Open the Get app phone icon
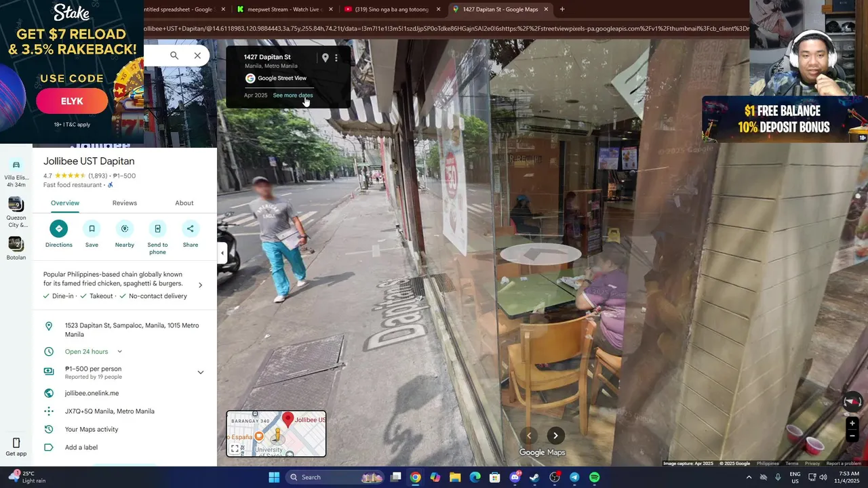868x488 pixels. pos(16,443)
